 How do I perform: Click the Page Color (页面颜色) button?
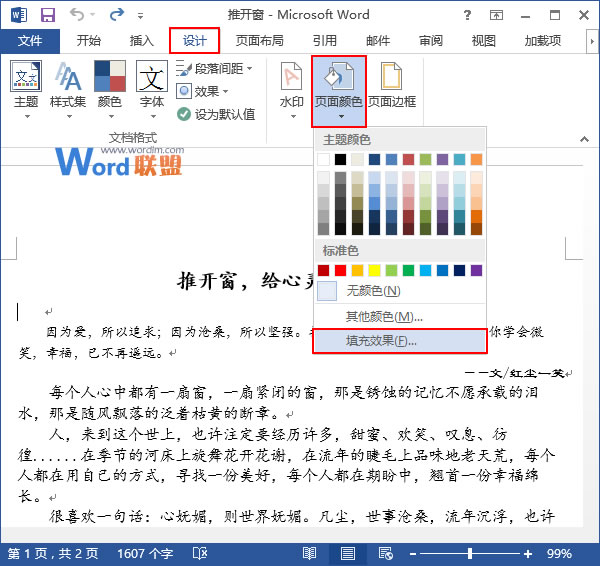pos(339,91)
